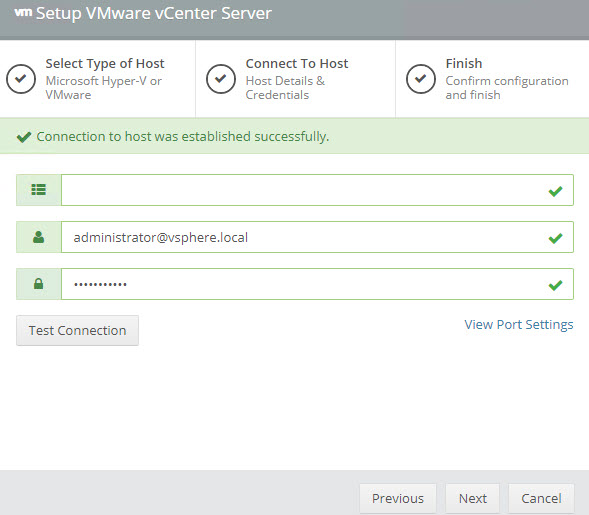Go back with the Previous button
The height and width of the screenshot is (515, 589).
(398, 498)
